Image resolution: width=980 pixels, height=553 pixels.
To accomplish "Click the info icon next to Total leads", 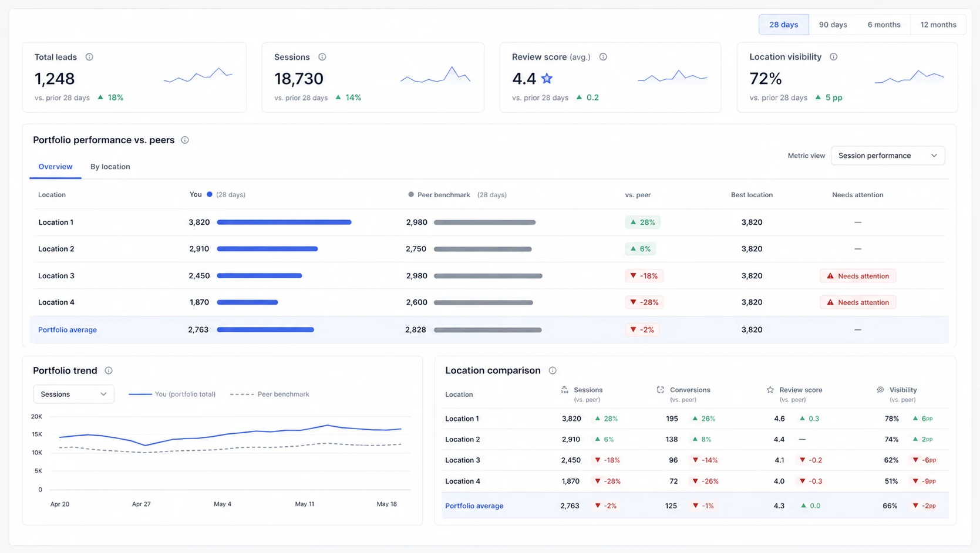I will (89, 57).
